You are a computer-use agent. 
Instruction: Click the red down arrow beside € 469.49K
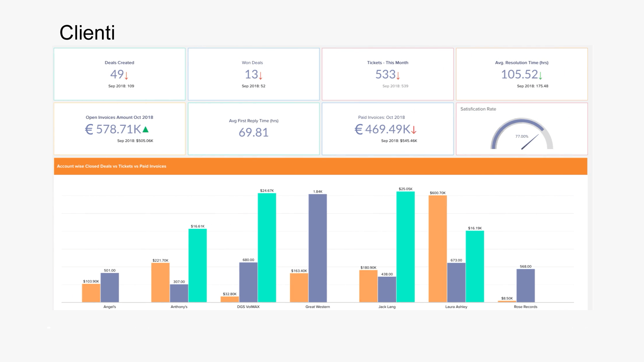414,130
